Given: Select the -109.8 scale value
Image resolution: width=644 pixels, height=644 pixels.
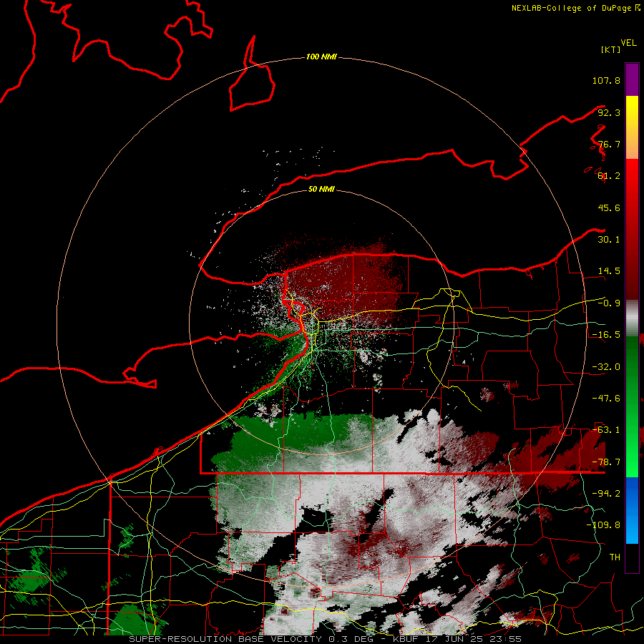Looking at the screenshot, I should click(x=603, y=525).
